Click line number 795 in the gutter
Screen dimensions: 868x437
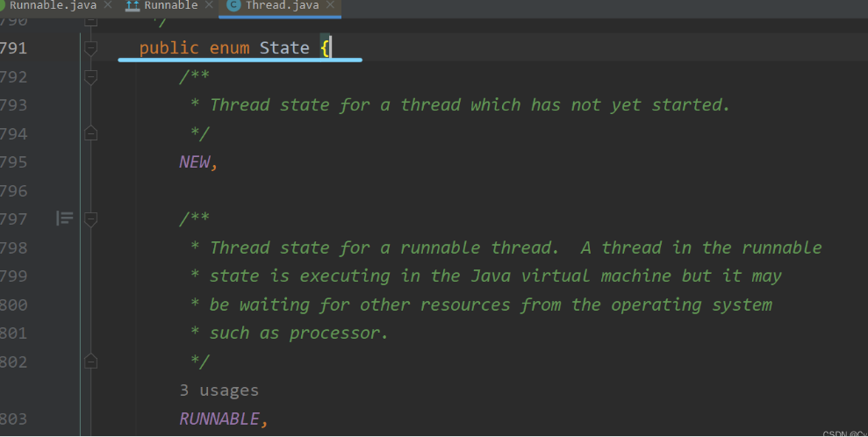[x=13, y=162]
